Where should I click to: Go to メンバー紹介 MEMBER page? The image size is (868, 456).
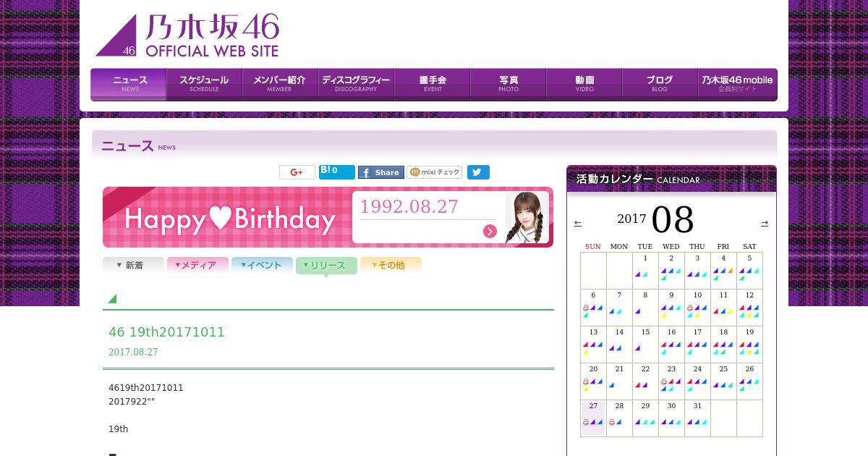(x=280, y=84)
